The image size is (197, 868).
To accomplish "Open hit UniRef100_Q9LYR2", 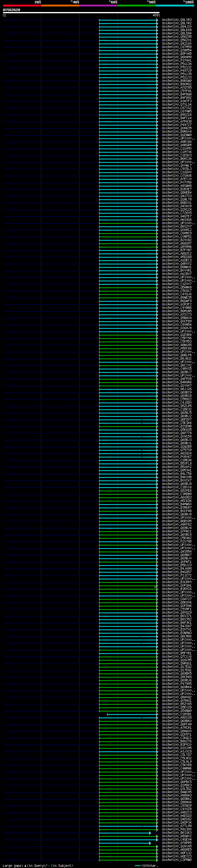I will pos(176,23).
